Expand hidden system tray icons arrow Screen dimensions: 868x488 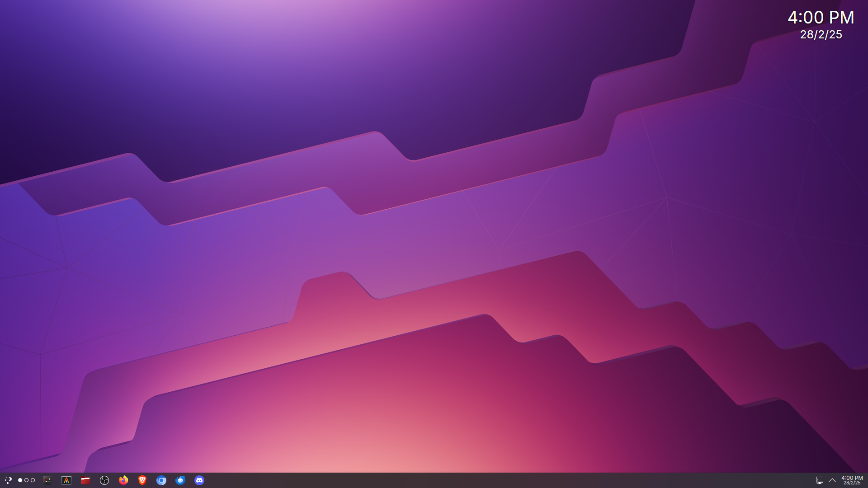[x=832, y=480]
